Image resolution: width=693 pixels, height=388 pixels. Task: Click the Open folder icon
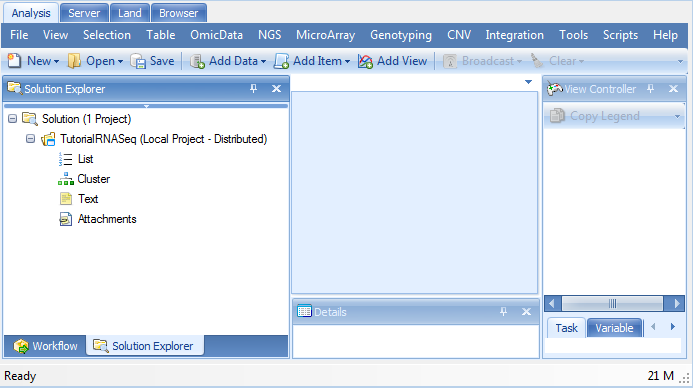[x=74, y=61]
